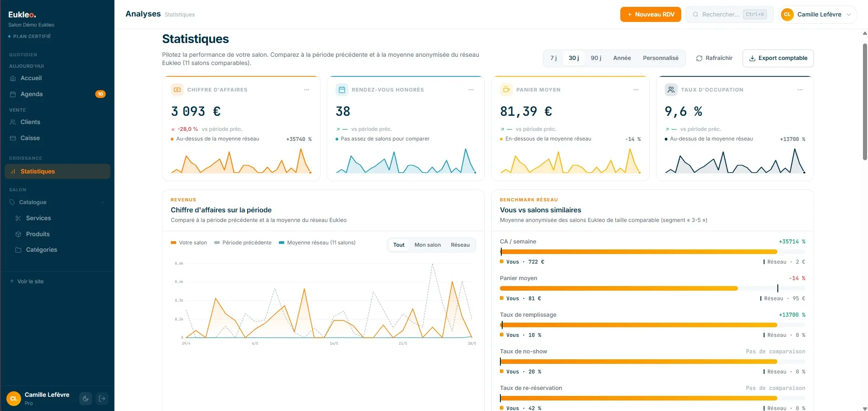Show the Tout chart view
Image resolution: width=868 pixels, height=411 pixels.
399,245
